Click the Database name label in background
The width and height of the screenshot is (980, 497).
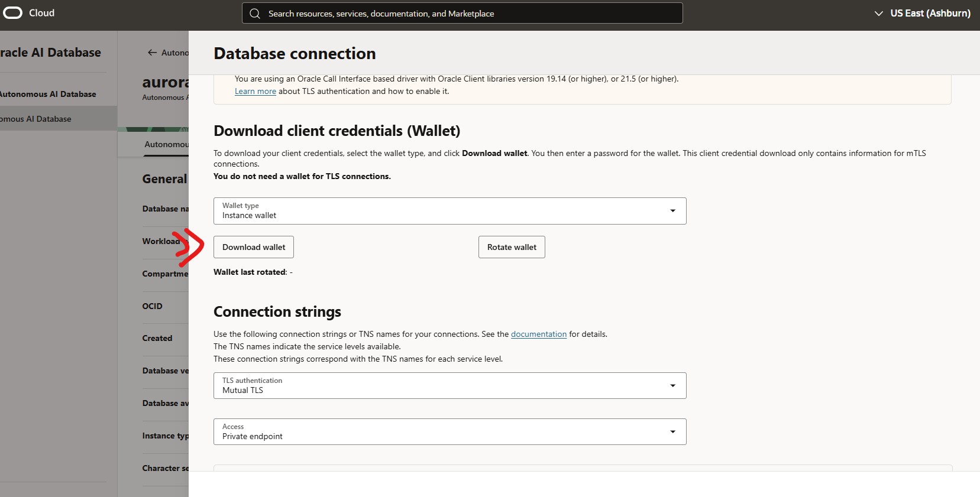click(x=166, y=209)
